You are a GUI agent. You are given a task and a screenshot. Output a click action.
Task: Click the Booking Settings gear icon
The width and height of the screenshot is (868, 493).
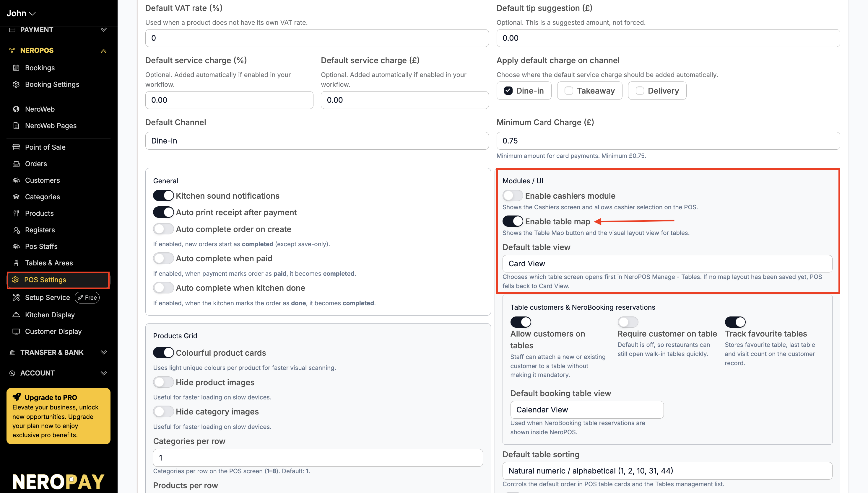(x=16, y=84)
